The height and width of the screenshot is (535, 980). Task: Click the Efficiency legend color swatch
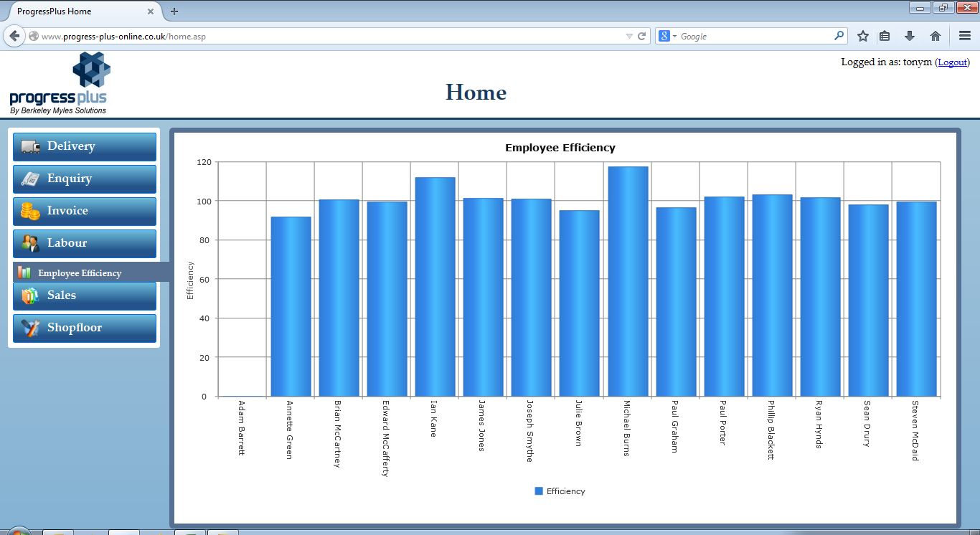coord(539,491)
